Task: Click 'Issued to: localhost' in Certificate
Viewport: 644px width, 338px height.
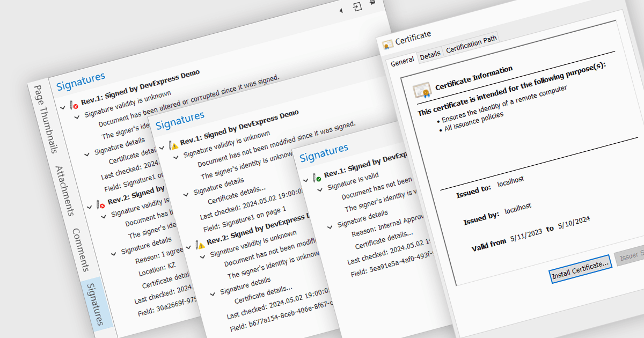Action: click(x=490, y=186)
